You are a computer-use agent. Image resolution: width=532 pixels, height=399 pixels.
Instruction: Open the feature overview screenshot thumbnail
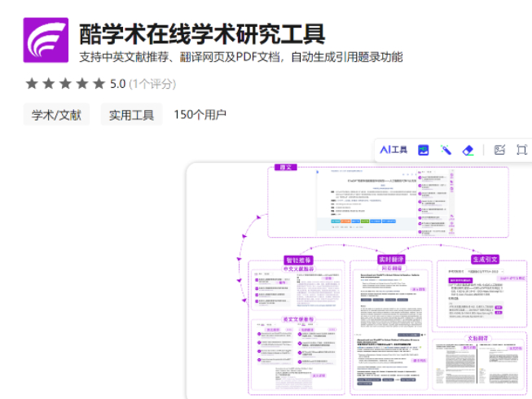click(359, 281)
